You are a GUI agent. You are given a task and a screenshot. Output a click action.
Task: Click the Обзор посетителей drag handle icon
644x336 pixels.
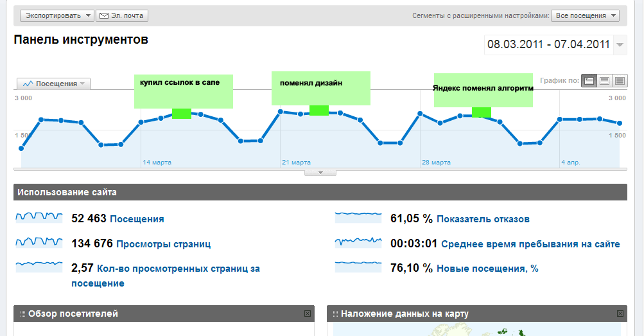22,314
